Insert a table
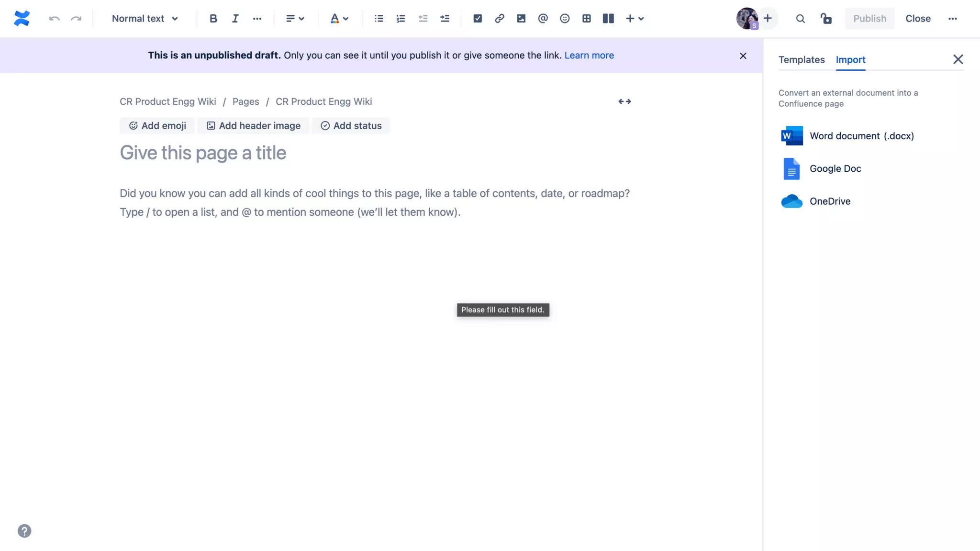Viewport: 980px width, 551px height. (x=586, y=19)
